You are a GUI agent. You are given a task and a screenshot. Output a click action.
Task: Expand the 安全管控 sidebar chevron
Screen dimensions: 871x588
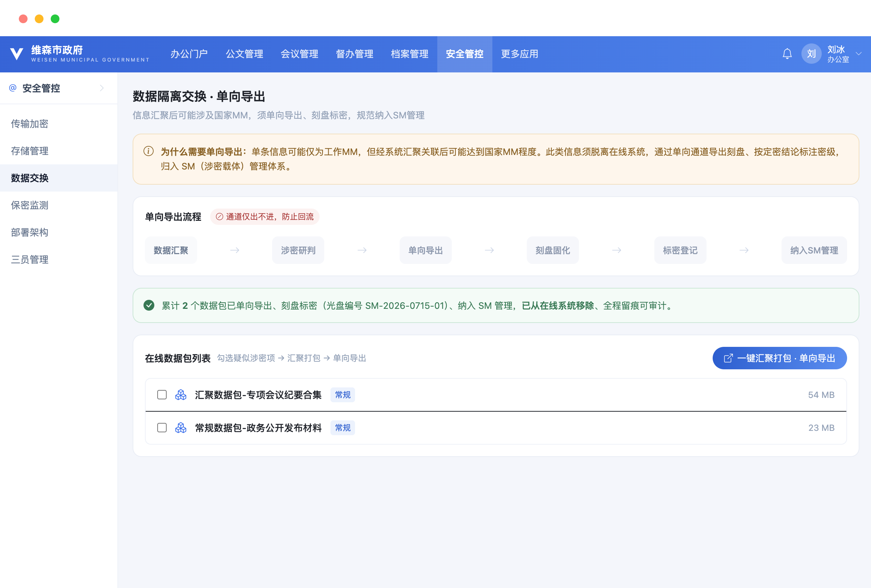[x=101, y=88]
